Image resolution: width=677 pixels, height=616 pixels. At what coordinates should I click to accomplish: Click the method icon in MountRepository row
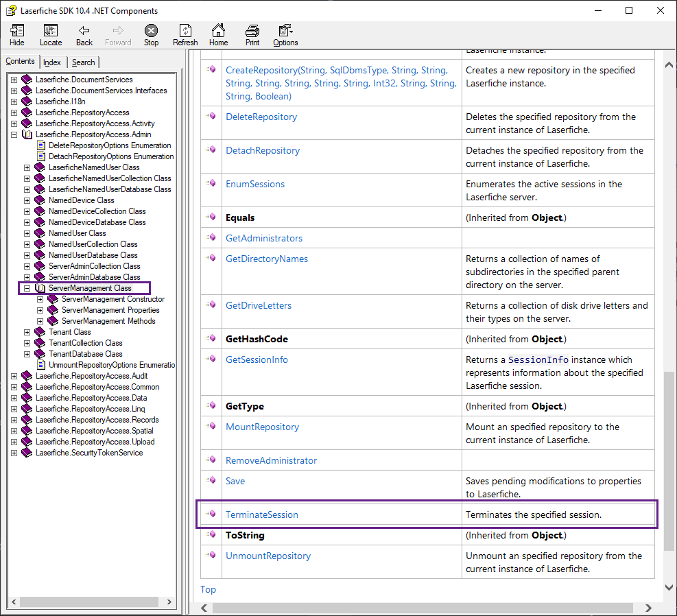[x=211, y=425]
